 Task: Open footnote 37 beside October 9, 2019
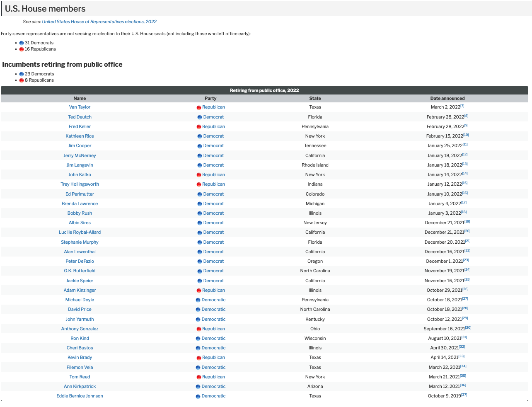(464, 395)
